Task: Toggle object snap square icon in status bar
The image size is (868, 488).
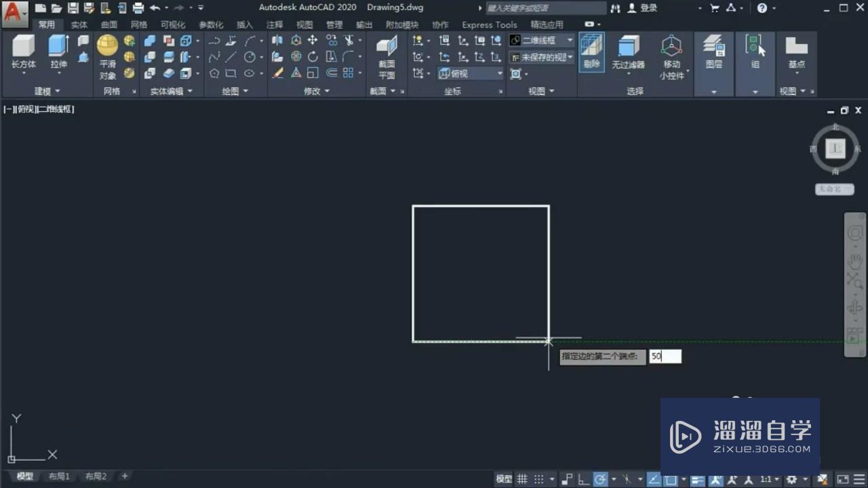Action: point(671,479)
